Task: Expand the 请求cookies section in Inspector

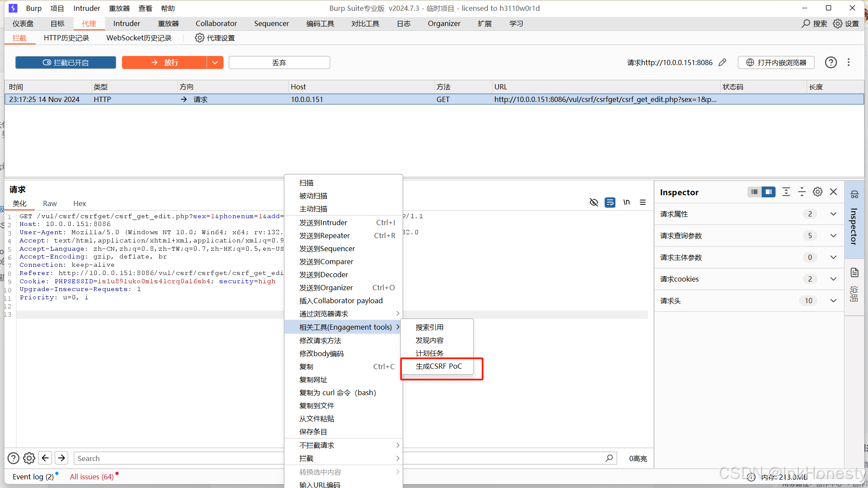Action: [x=833, y=278]
